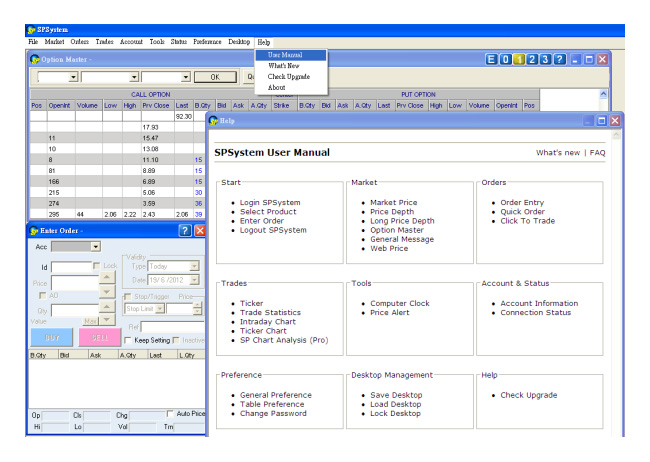Open the Orders menu
The height and width of the screenshot is (462, 650).
80,42
